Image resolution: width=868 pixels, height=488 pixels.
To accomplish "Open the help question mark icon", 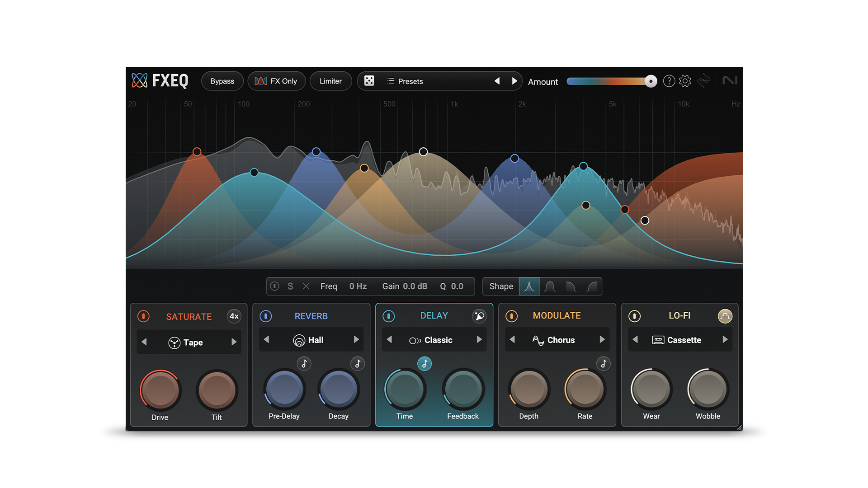I will pyautogui.click(x=669, y=81).
